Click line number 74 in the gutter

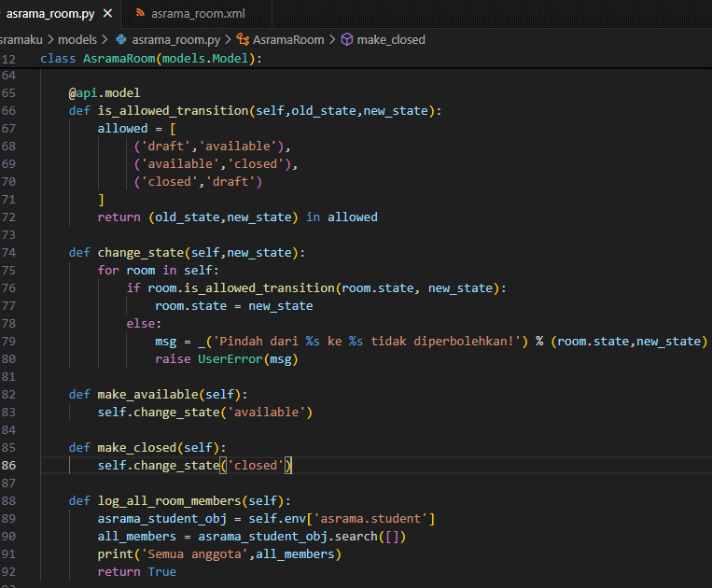click(8, 252)
